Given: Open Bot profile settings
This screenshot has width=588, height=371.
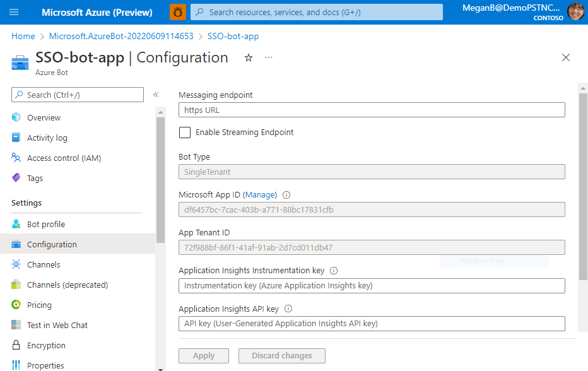Looking at the screenshot, I should [46, 224].
